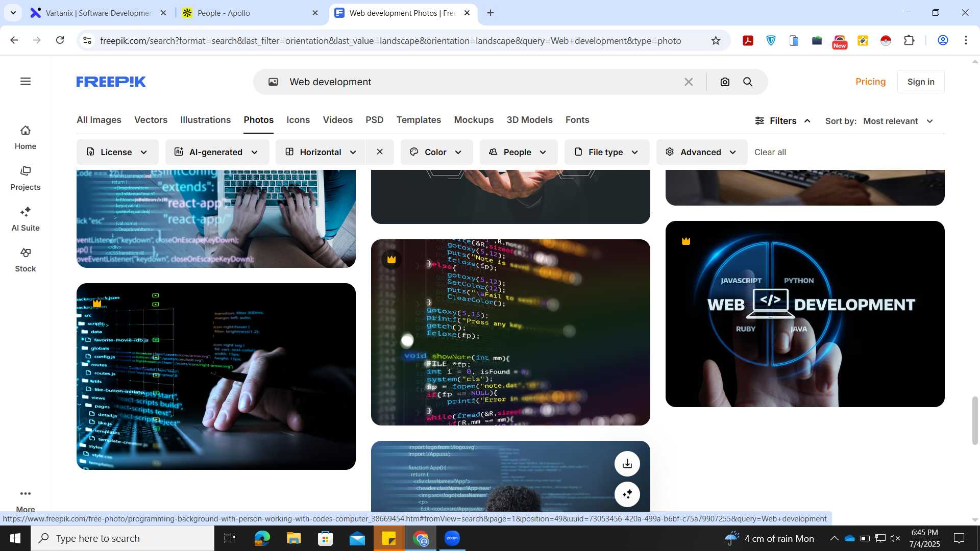The height and width of the screenshot is (551, 980).
Task: Switch to Mockups tab
Action: pyautogui.click(x=474, y=120)
